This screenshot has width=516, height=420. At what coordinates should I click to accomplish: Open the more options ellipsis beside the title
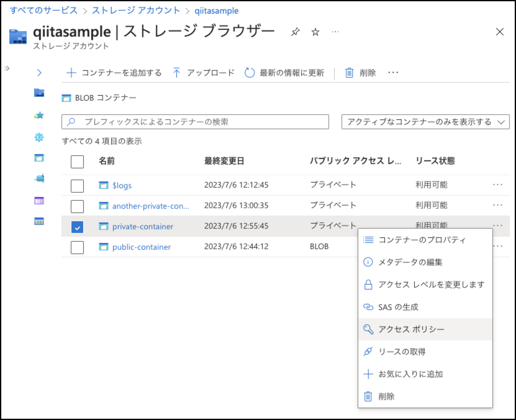pos(335,32)
